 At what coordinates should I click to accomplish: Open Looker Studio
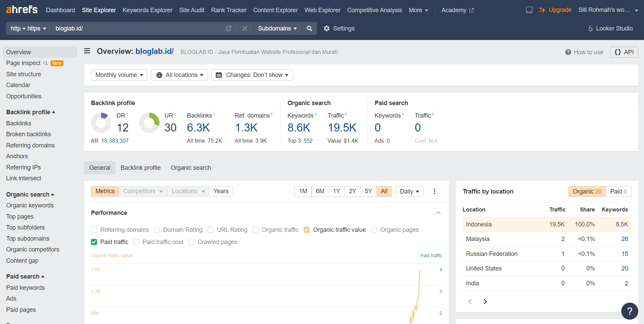coord(610,28)
